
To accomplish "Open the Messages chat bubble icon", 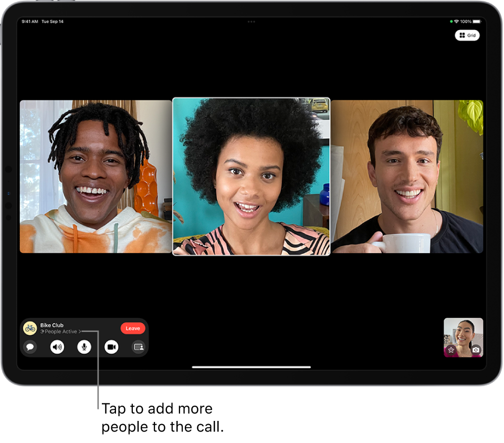I will coord(30,347).
